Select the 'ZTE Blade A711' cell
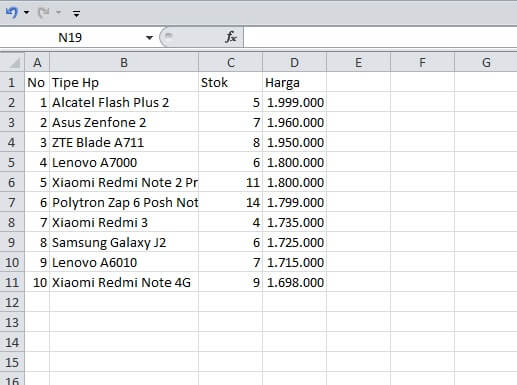This screenshot has width=517, height=385. coord(124,142)
